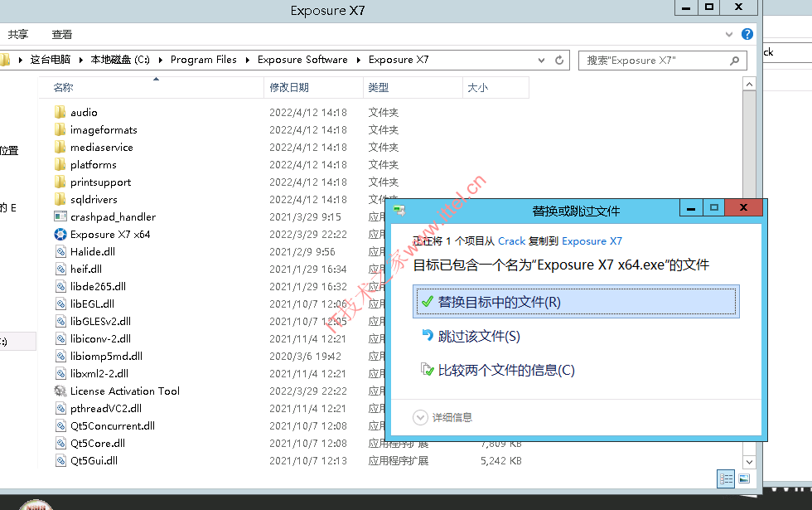Select the Qt5Concurrent.dll file icon
This screenshot has width=812, height=510.
point(60,425)
